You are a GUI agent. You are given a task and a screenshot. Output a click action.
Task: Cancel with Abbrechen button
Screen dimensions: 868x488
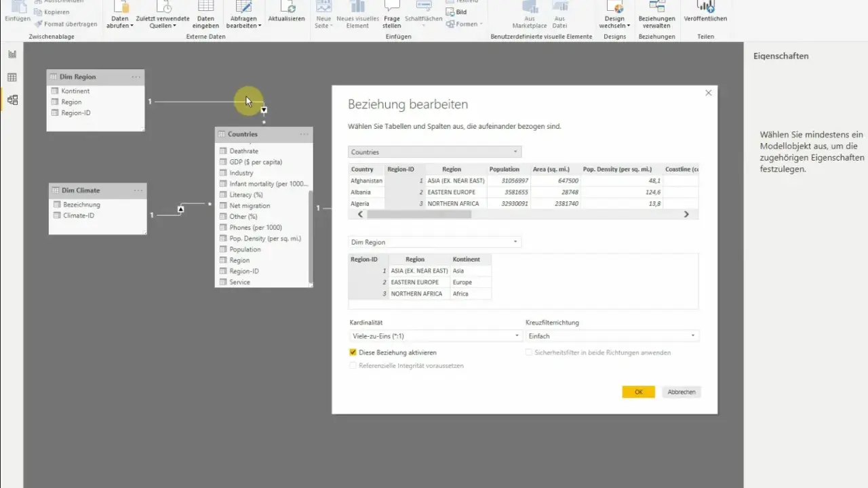coord(682,392)
